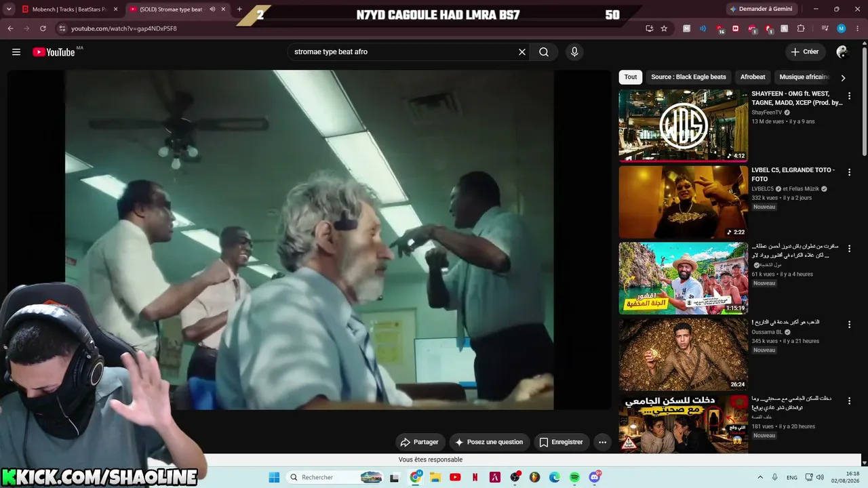Launch Spotify from the taskbar

(574, 477)
